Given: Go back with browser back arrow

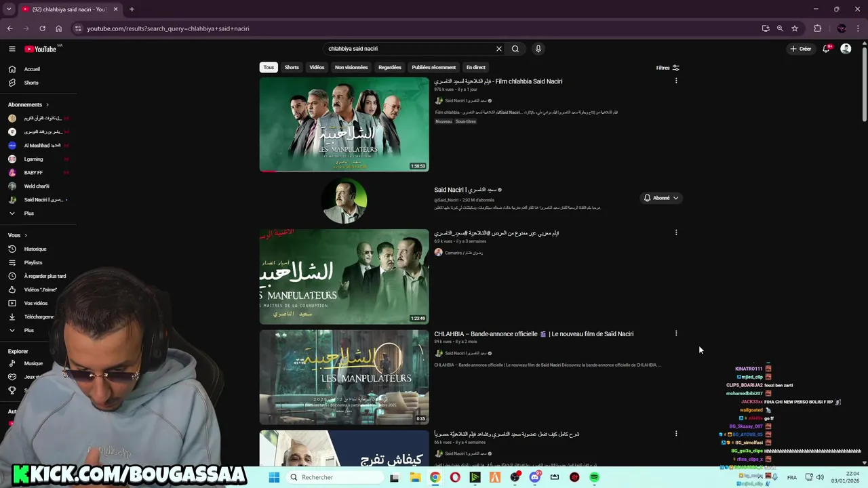Looking at the screenshot, I should point(9,28).
